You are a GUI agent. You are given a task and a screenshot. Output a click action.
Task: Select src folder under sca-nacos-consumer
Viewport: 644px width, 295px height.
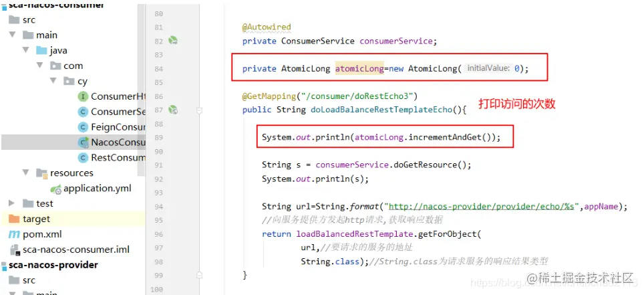(29, 20)
